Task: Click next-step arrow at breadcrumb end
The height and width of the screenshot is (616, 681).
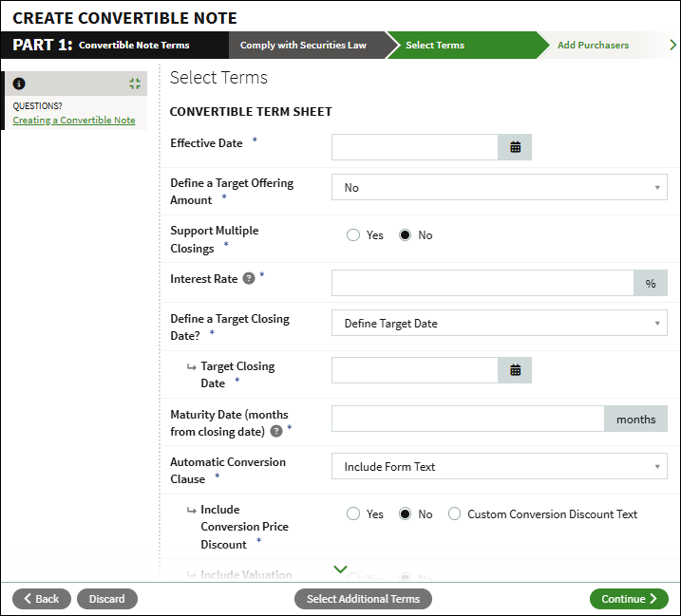Action: point(672,45)
